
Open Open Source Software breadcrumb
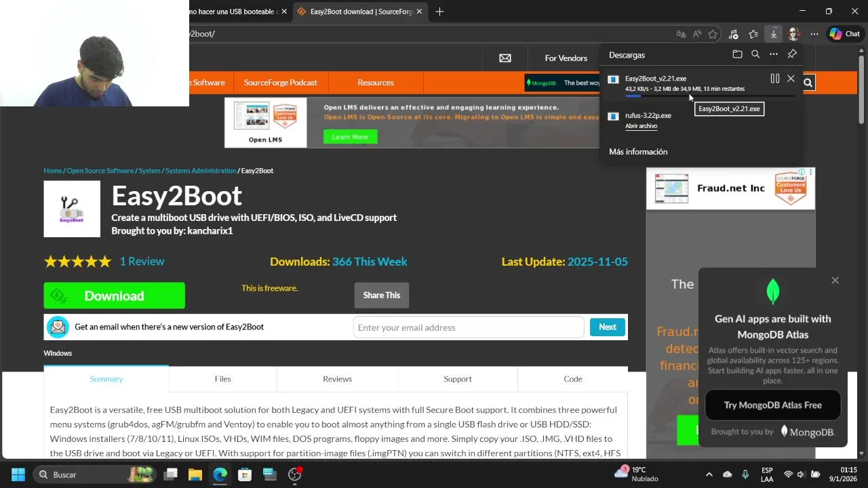point(100,171)
